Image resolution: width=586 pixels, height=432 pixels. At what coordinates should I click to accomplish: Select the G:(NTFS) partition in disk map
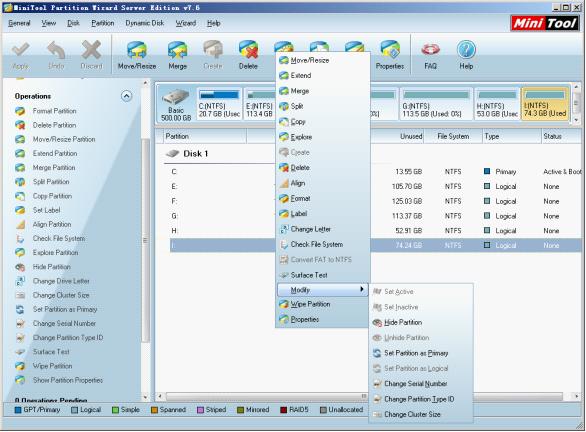pos(436,104)
